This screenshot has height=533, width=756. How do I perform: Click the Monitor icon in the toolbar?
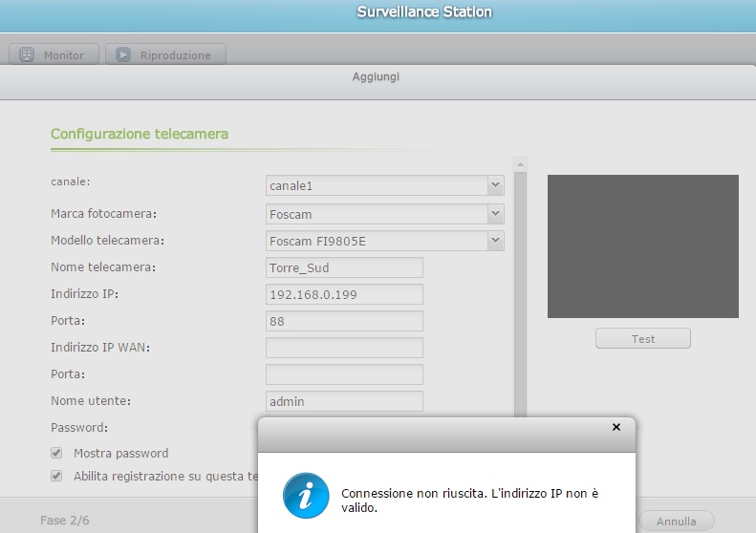[27, 54]
